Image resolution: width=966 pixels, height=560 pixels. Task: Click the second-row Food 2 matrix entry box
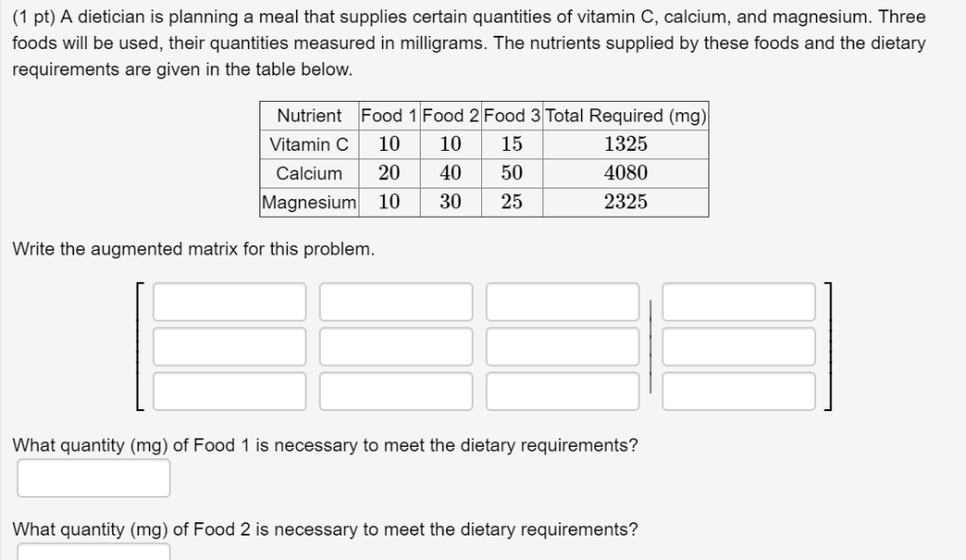[396, 346]
